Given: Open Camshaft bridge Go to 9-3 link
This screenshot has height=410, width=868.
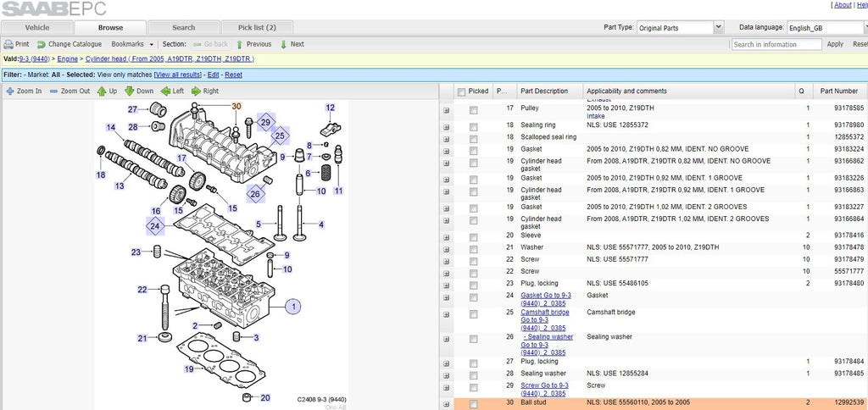Looking at the screenshot, I should [x=545, y=320].
